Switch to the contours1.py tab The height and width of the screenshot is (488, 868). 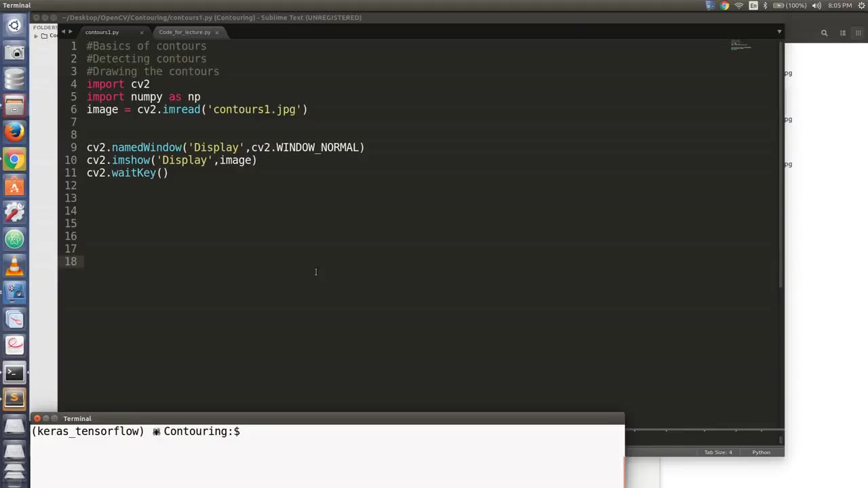coord(102,32)
